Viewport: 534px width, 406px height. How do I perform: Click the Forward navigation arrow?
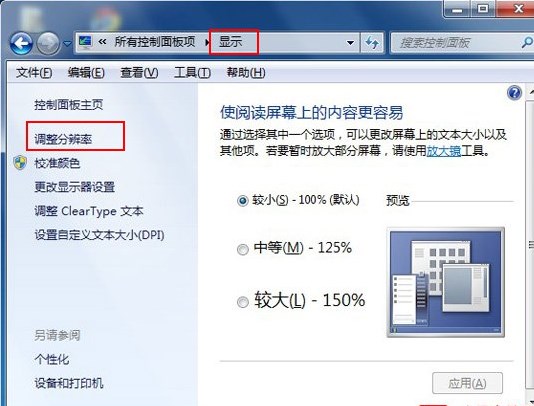tap(48, 43)
